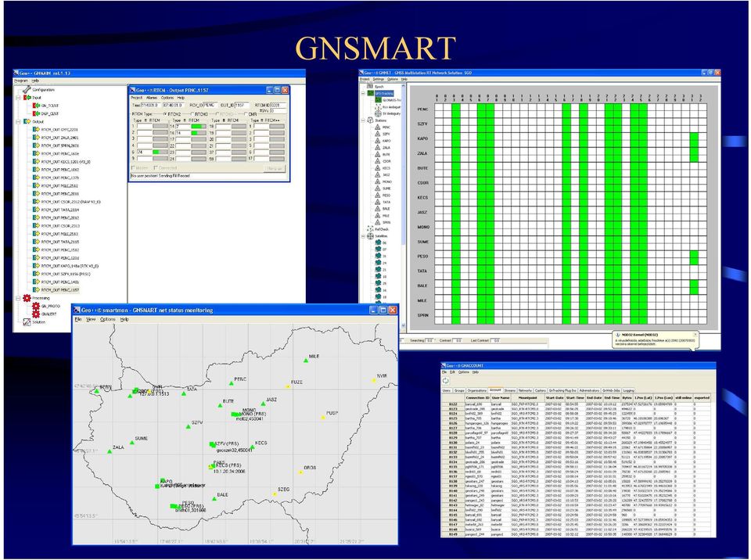Screen dimensions: 751x560
Task: Click the refresh icon in GNACCOUNT toolbar
Action: point(446,381)
